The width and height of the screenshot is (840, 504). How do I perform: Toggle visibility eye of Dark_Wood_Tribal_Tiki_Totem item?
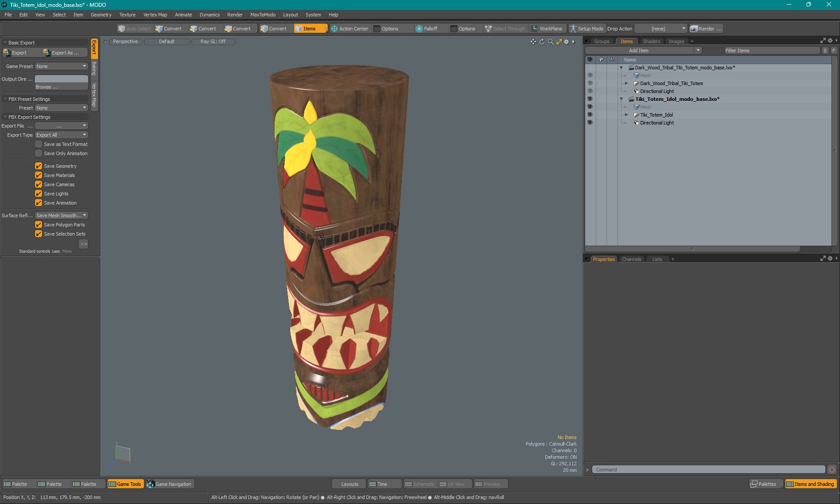590,83
